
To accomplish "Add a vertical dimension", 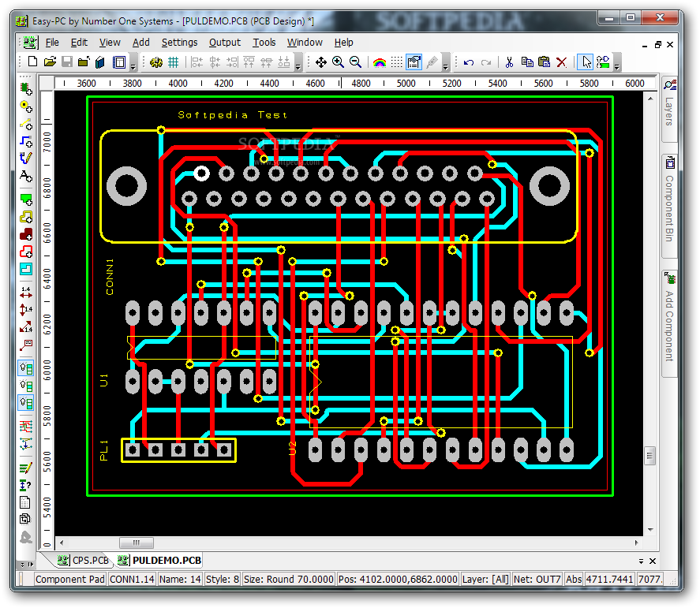I will 26,310.
